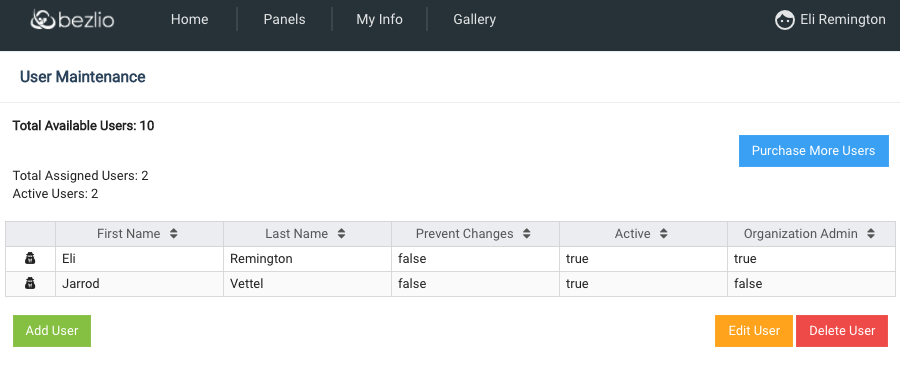
Task: Click the Purchase More Users button
Action: [x=813, y=151]
